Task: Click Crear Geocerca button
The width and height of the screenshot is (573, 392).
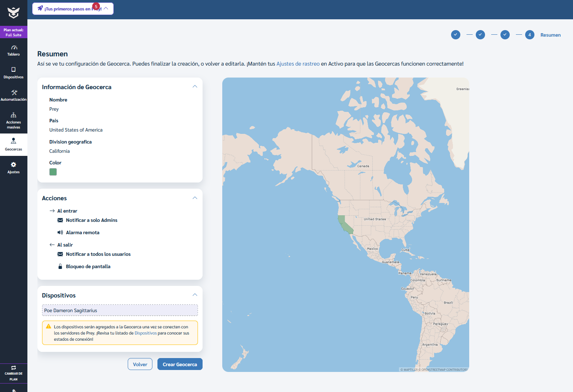Action: (180, 364)
